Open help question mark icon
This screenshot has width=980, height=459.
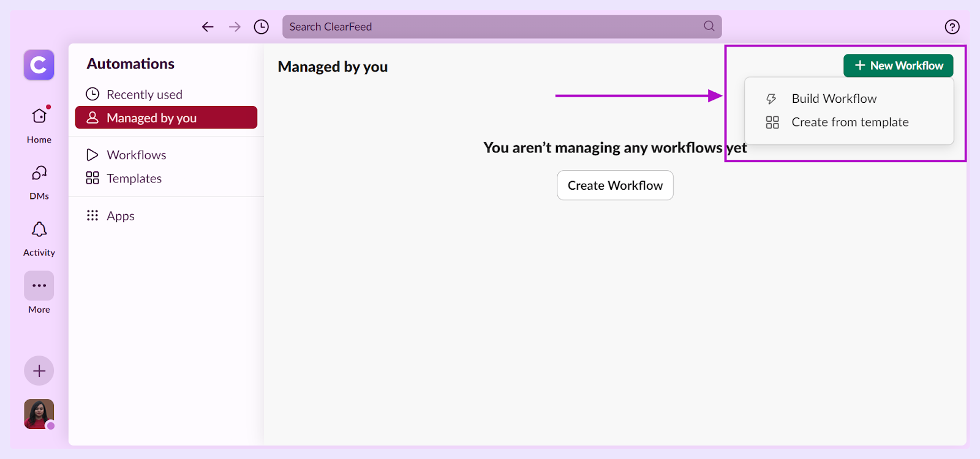pyautogui.click(x=952, y=27)
